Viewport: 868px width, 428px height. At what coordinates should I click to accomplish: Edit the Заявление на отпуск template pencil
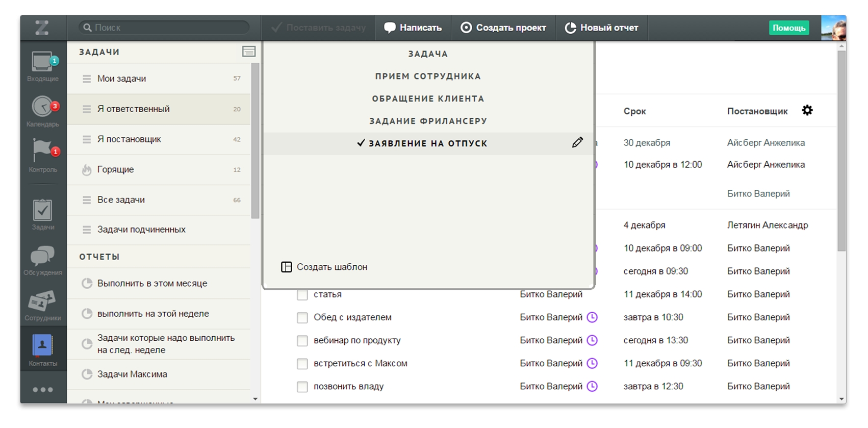[577, 143]
